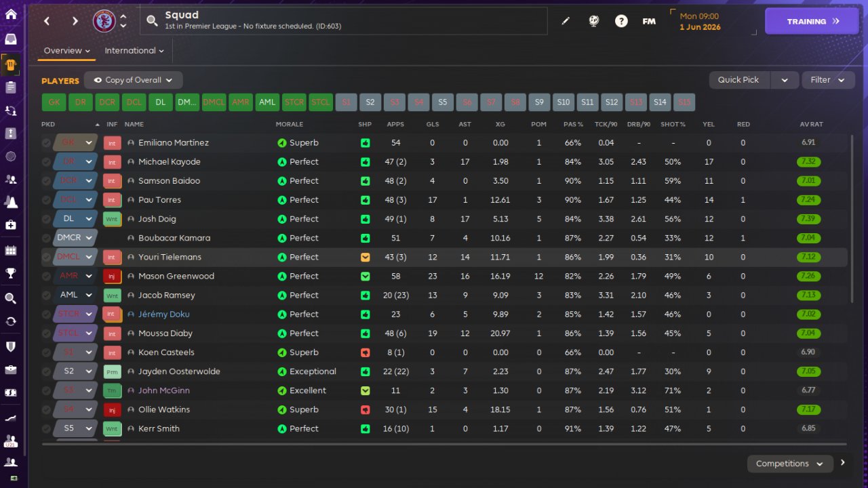Open Jérémy Doku's player profile
Viewport: 868px width, 488px height.
pos(163,314)
